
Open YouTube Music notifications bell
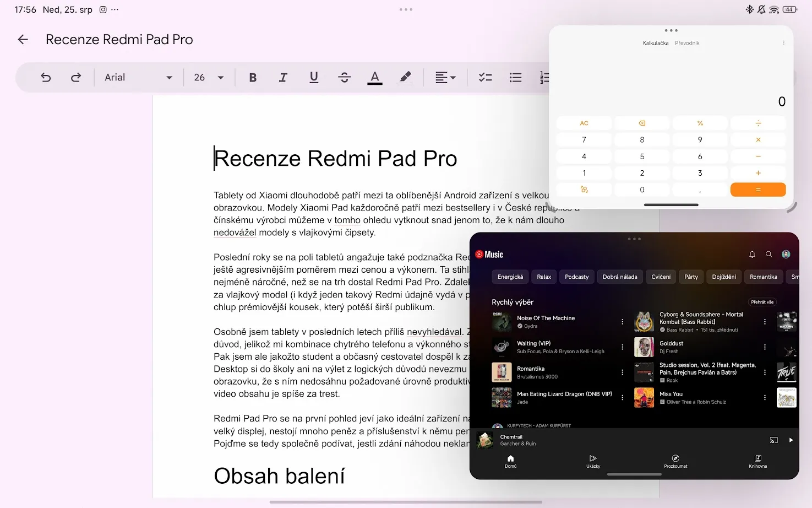coord(752,255)
